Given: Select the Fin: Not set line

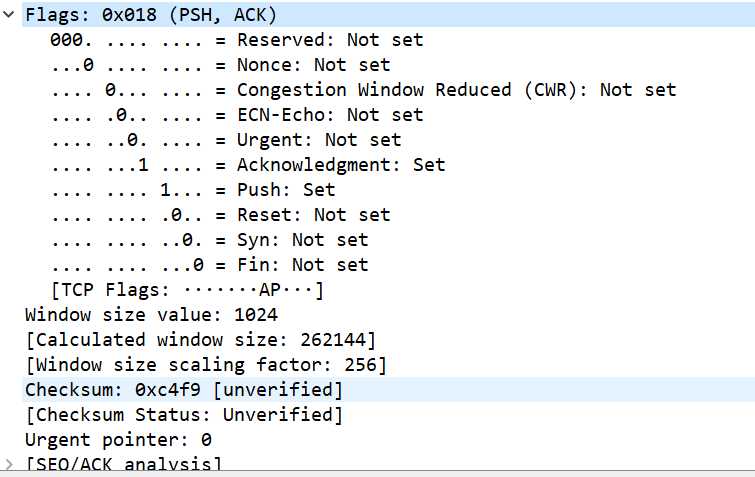Looking at the screenshot, I should click(x=209, y=265).
